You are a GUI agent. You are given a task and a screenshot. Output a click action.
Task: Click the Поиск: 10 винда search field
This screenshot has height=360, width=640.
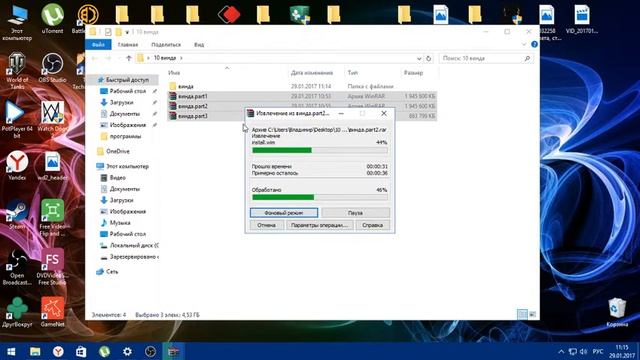tap(486, 58)
